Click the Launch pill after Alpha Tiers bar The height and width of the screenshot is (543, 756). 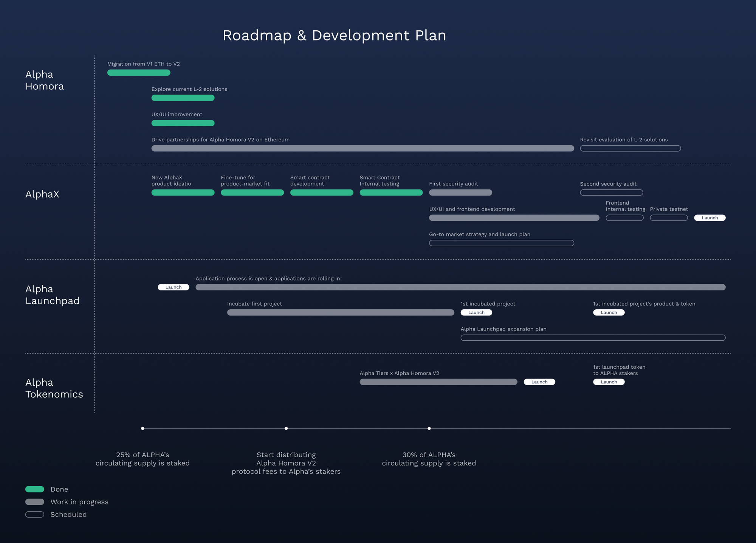click(x=539, y=382)
